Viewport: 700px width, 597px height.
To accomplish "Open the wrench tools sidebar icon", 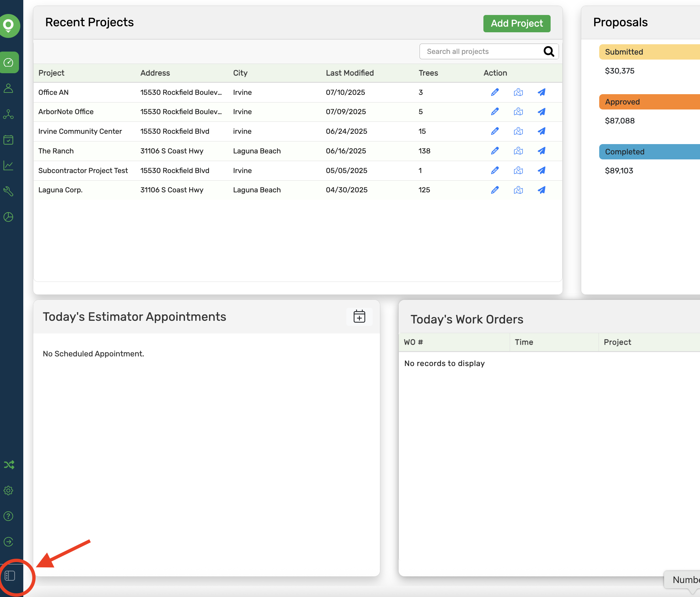I will pyautogui.click(x=8, y=191).
